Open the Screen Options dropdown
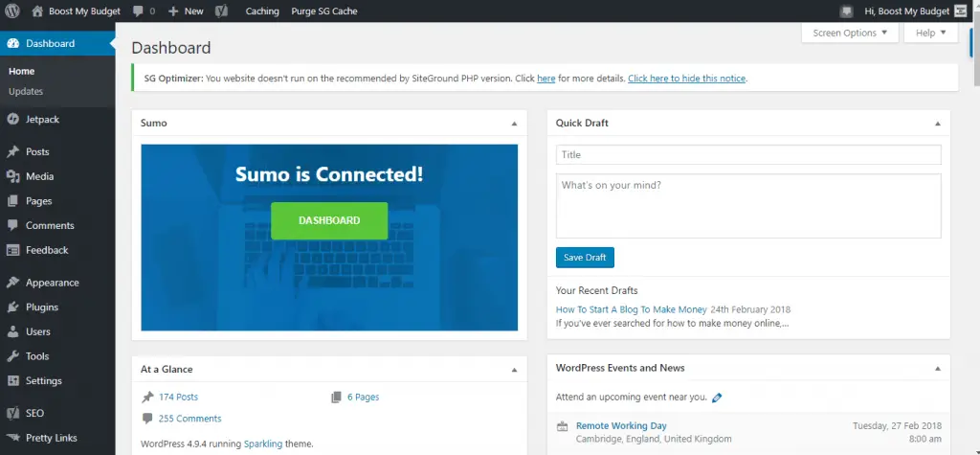Image resolution: width=980 pixels, height=455 pixels. (x=850, y=33)
